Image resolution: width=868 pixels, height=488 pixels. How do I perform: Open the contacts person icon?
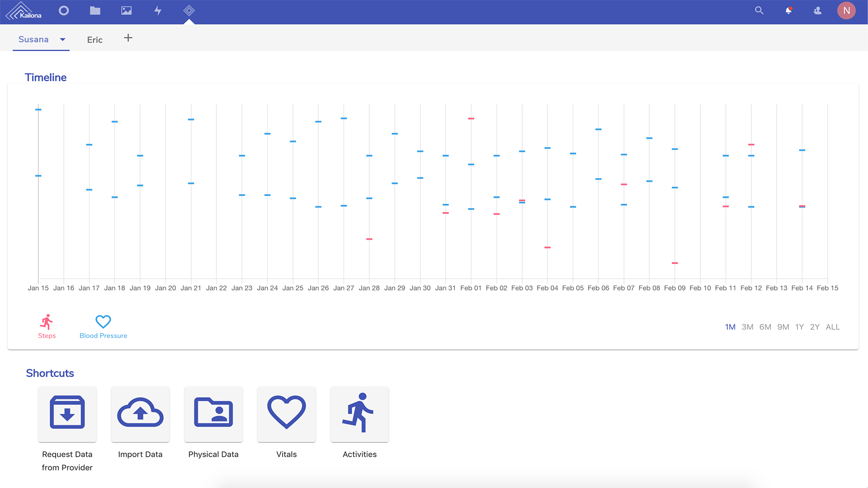click(817, 10)
